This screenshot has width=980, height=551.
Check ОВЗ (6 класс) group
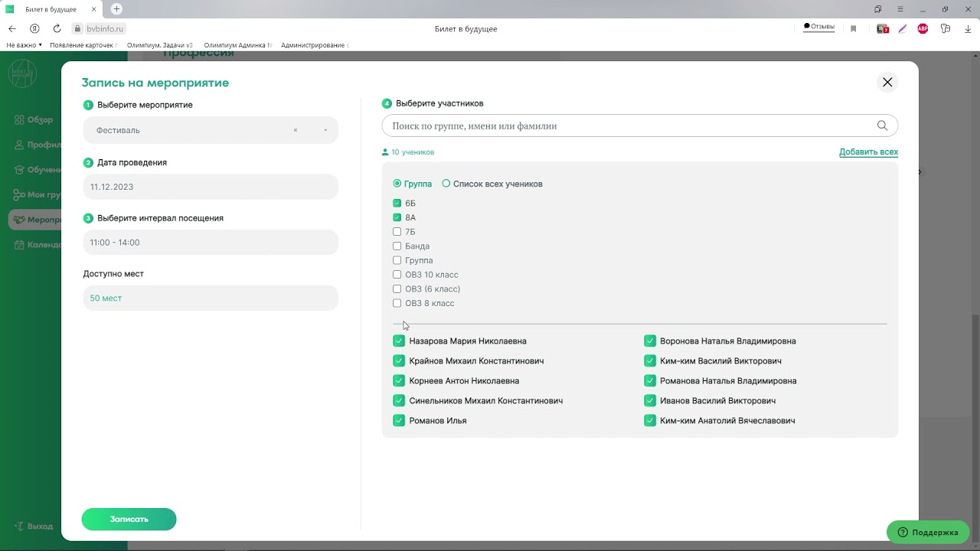(397, 289)
